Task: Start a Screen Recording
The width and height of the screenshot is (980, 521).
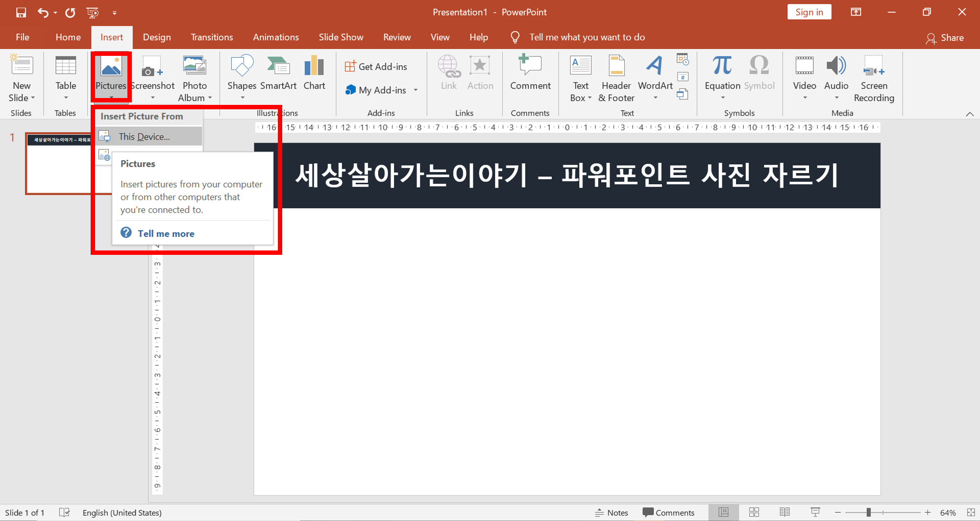Action: 874,78
